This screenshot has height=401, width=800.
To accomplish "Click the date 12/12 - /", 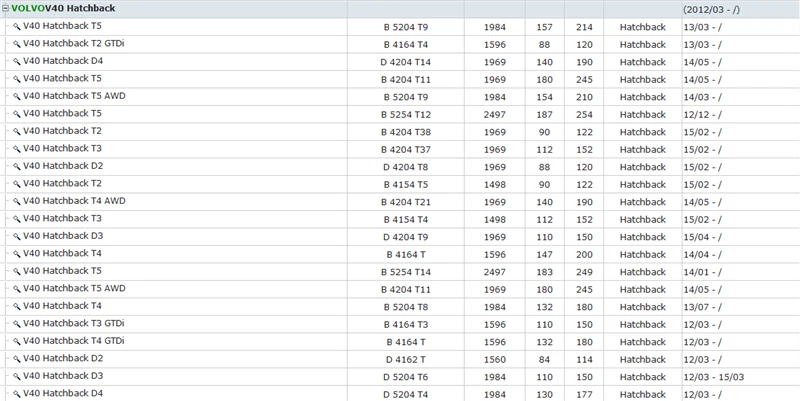I will pos(703,115).
